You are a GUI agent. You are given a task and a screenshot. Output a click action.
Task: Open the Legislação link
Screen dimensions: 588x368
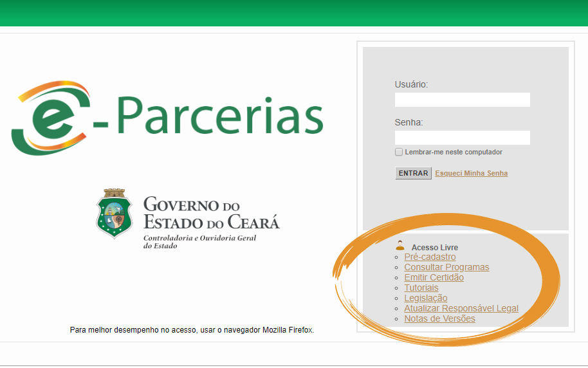pos(426,298)
